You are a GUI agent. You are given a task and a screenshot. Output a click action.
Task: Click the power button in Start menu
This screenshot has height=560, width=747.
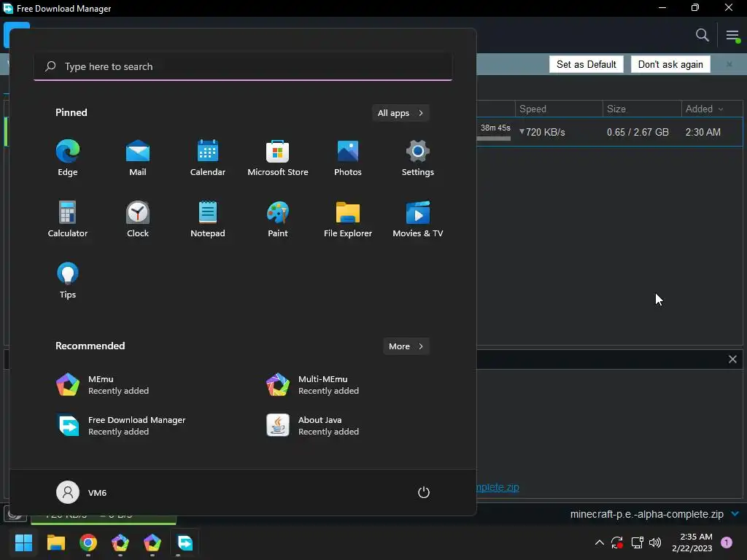coord(424,492)
